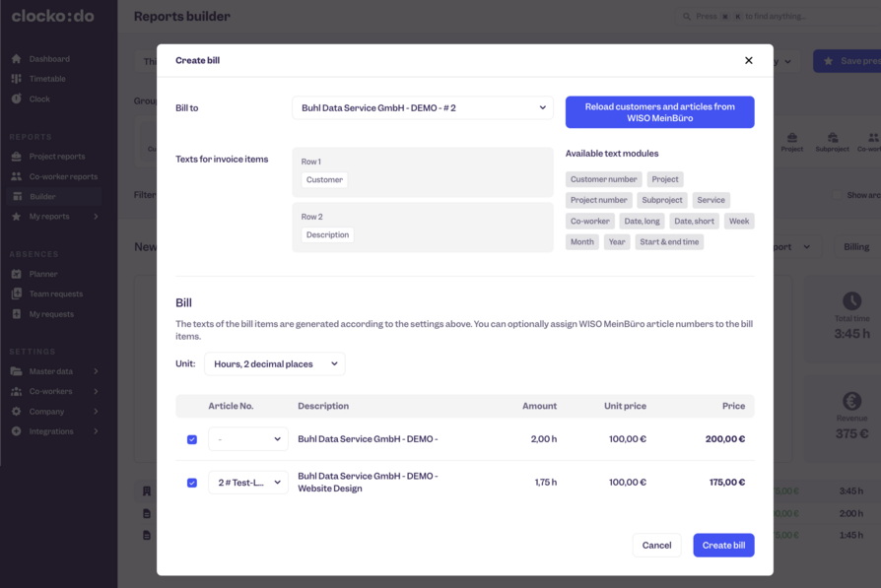Viewport: 881px width, 588px height.
Task: Click the Master data folder icon
Action: (17, 371)
